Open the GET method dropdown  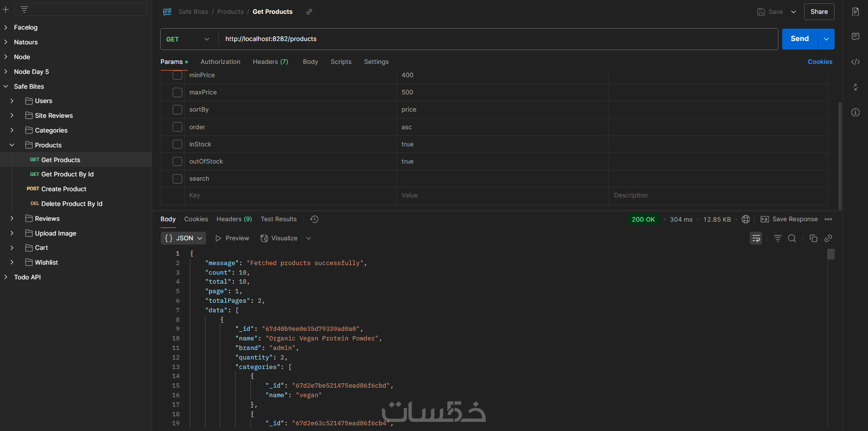click(x=189, y=39)
